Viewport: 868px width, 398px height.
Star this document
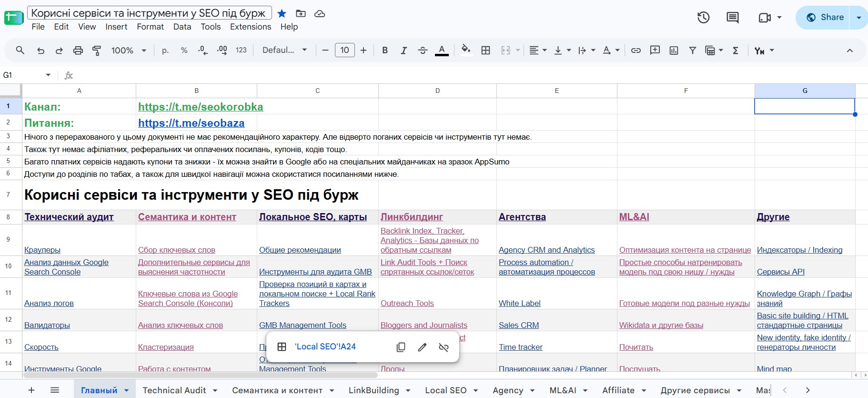point(282,13)
